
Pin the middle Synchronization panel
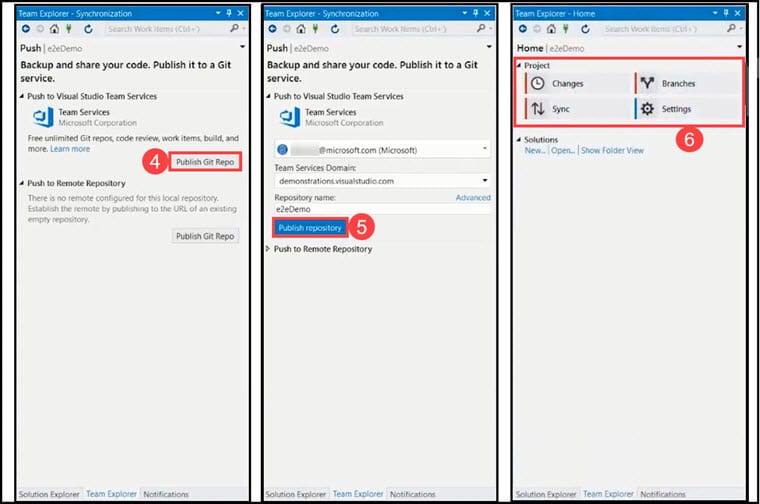(x=476, y=13)
